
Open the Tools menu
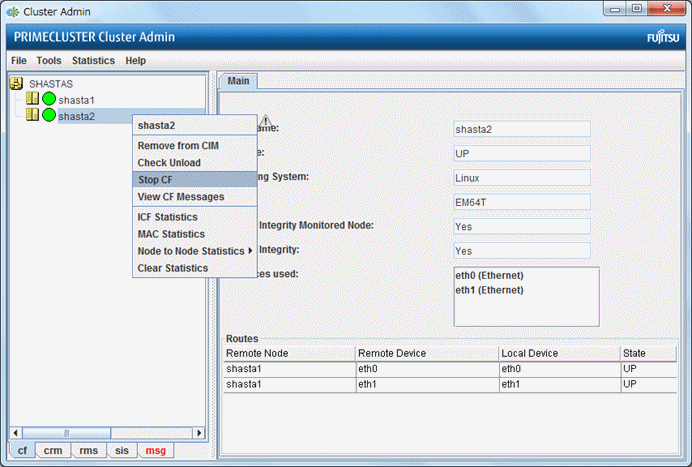pos(48,61)
